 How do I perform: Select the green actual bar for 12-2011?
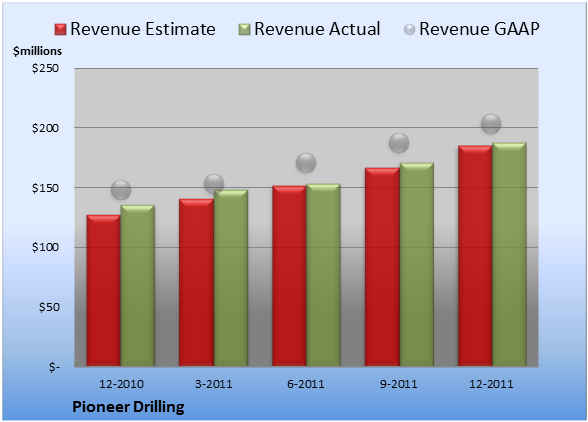(x=509, y=254)
